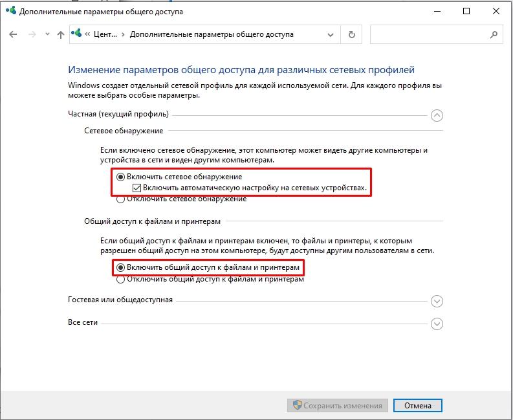Click the 'Отмена' button
The height and width of the screenshot is (420, 513).
[417, 406]
